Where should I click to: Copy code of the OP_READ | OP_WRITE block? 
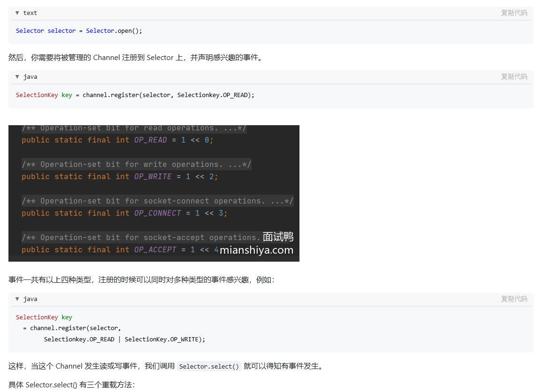point(514,299)
